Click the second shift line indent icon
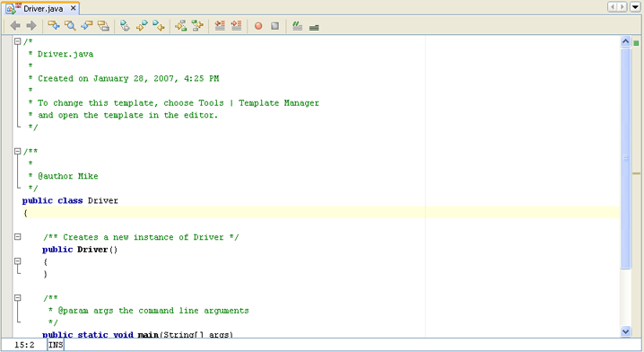This screenshot has width=644, height=352. [236, 26]
